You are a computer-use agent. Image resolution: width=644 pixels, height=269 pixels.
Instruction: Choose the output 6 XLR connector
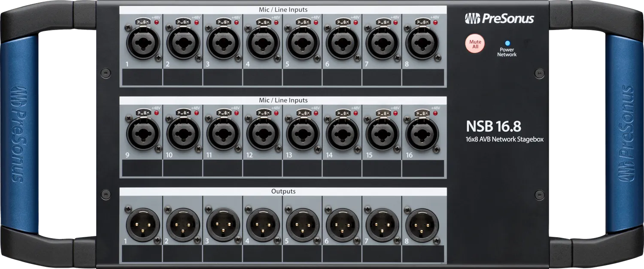click(x=343, y=225)
